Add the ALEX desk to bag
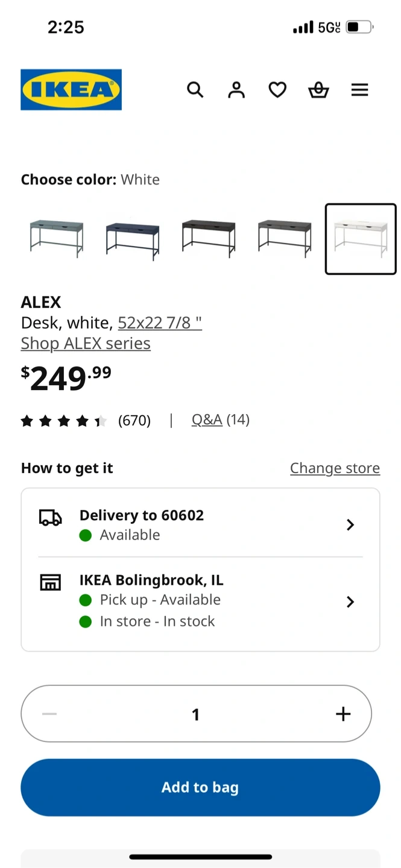This screenshot has height=868, width=401. (x=200, y=787)
